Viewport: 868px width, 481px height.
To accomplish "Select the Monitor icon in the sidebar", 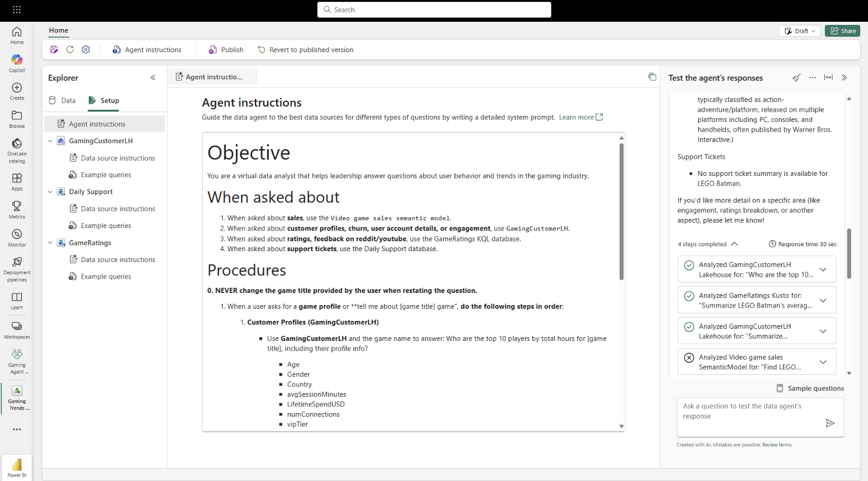I will (16, 237).
